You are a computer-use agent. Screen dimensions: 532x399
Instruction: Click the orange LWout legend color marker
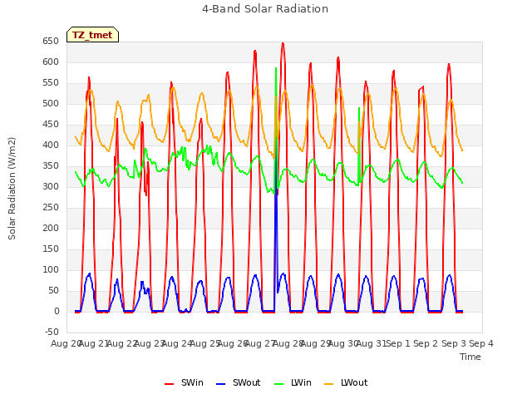click(x=329, y=384)
